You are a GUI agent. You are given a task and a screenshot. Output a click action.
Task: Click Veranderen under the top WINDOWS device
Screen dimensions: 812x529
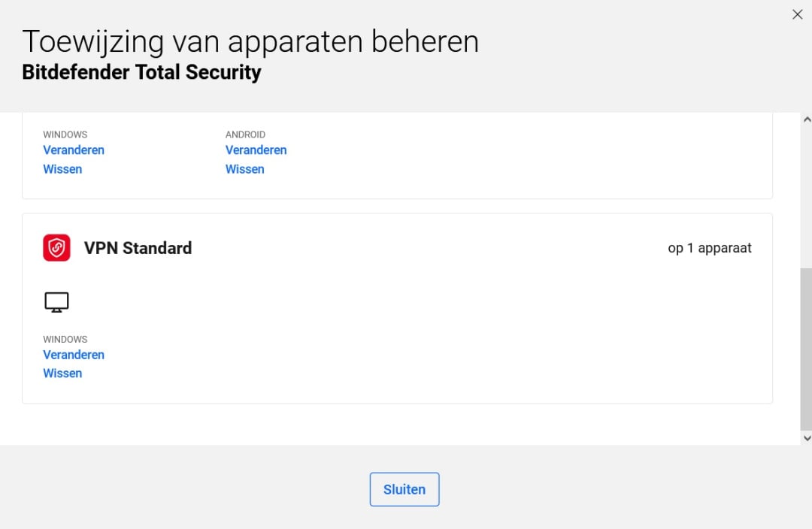click(74, 150)
